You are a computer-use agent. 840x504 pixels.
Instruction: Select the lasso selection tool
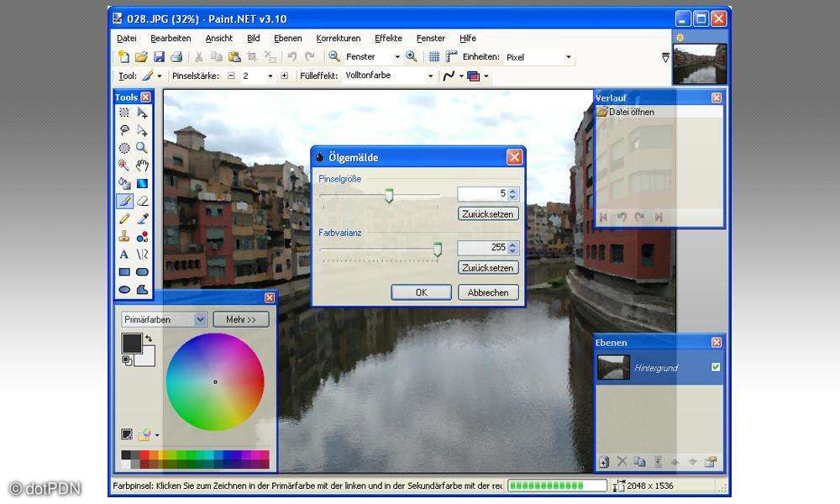click(123, 130)
